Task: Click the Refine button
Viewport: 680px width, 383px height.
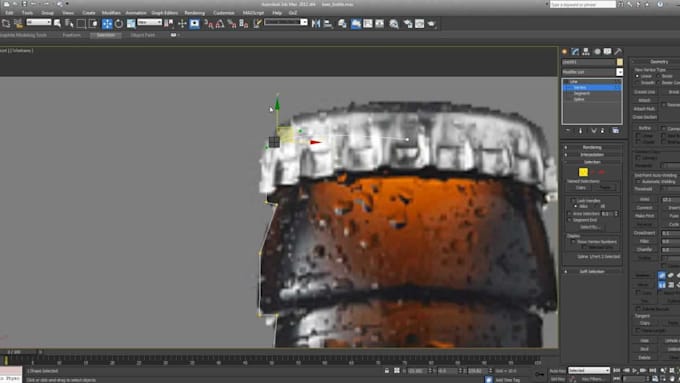Action: coord(644,128)
